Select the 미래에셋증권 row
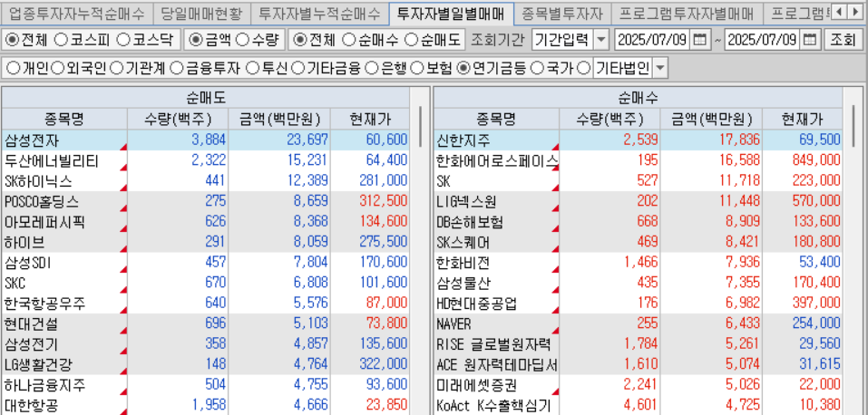The image size is (868, 415). 638,385
